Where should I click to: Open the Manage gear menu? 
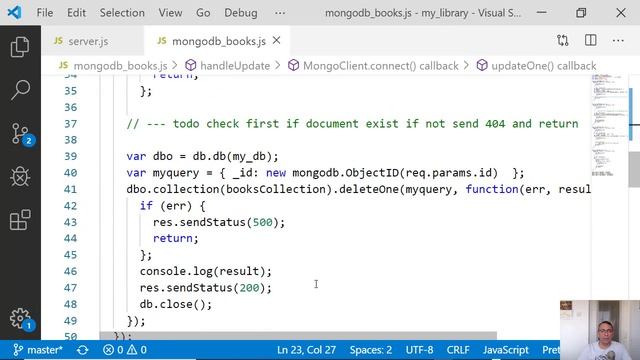[x=21, y=319]
